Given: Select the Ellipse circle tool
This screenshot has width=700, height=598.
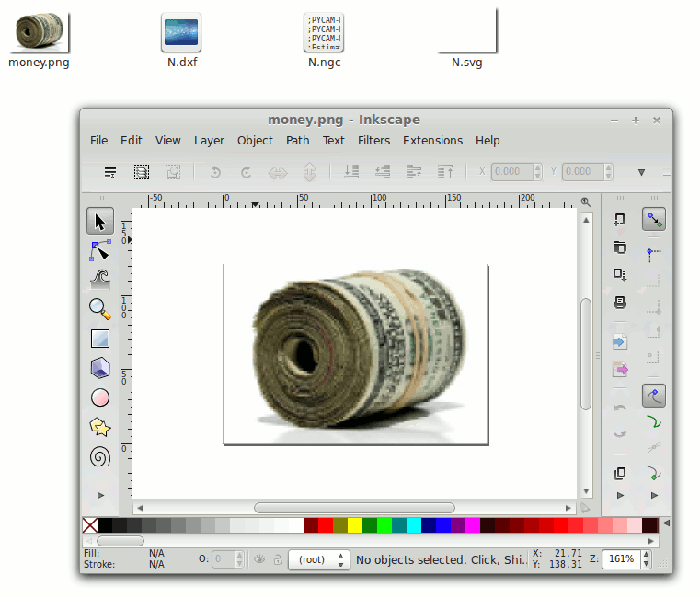Looking at the screenshot, I should click(x=100, y=397).
